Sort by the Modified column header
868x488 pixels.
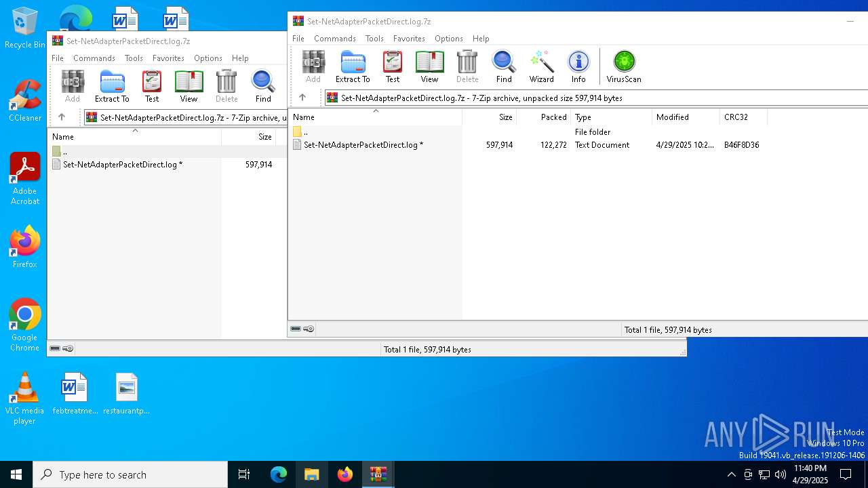[x=686, y=117]
